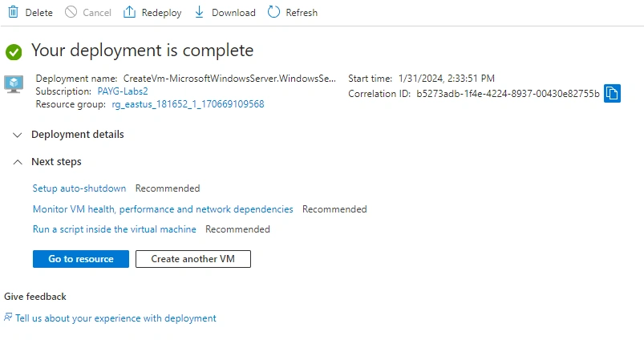Viewport: 644px width, 348px height.
Task: Open Setup auto-shutdown link
Action: [x=79, y=188]
